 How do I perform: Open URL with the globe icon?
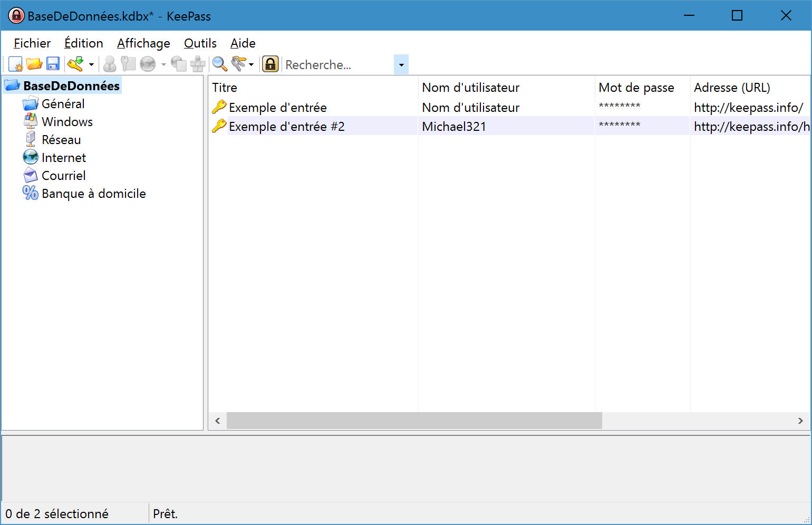click(x=148, y=64)
